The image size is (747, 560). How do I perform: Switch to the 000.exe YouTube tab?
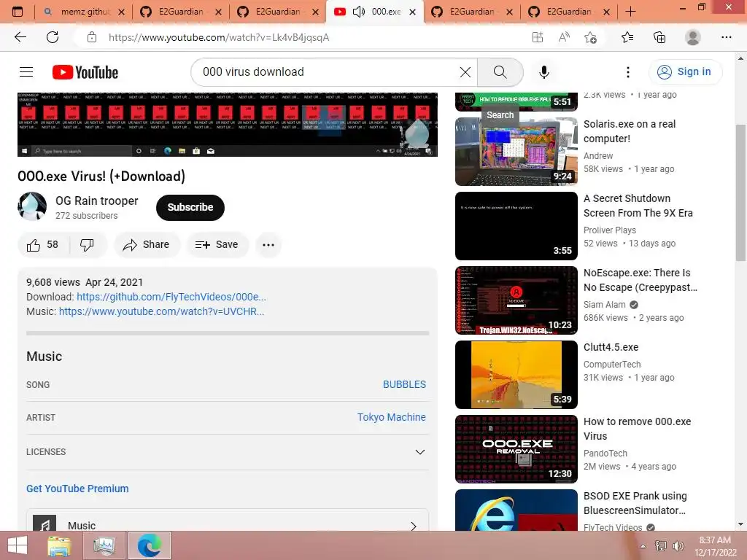pyautogui.click(x=374, y=12)
